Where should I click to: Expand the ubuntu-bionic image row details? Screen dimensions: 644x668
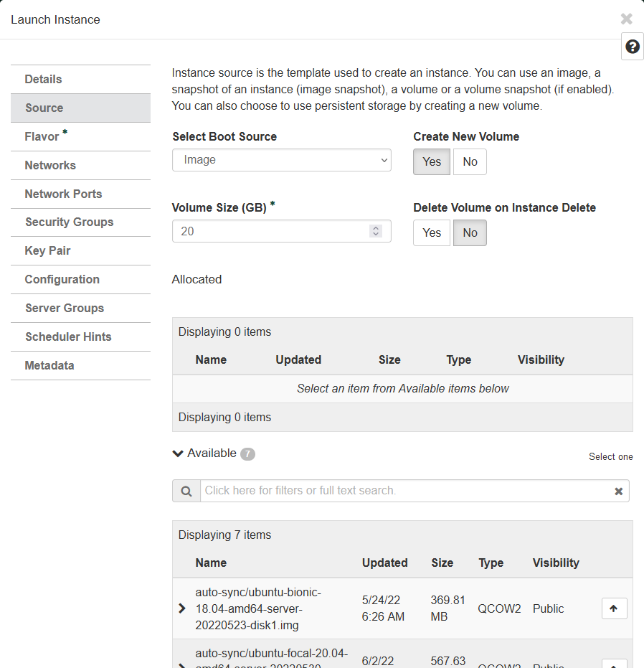coord(182,608)
